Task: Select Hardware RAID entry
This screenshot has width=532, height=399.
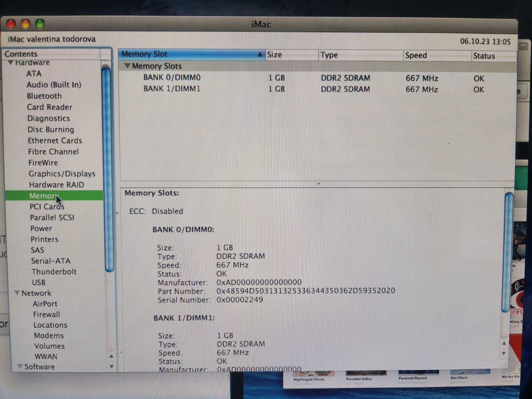Action: pos(57,185)
